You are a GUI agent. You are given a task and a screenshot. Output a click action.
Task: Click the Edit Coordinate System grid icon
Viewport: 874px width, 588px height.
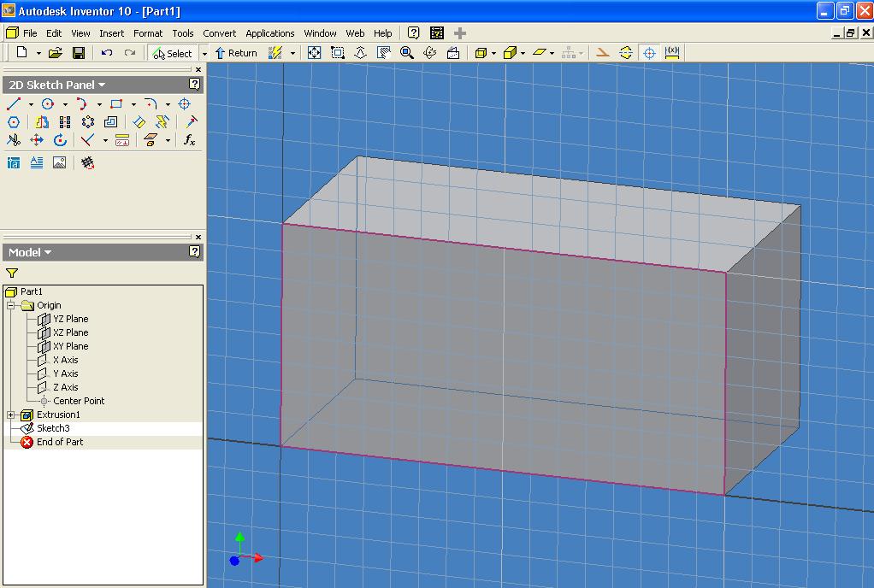click(x=87, y=162)
